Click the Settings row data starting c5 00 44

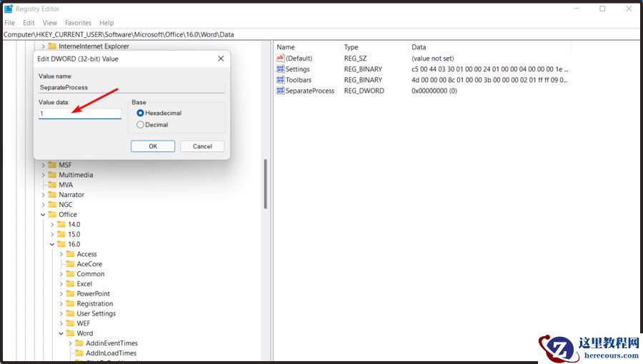(x=489, y=69)
